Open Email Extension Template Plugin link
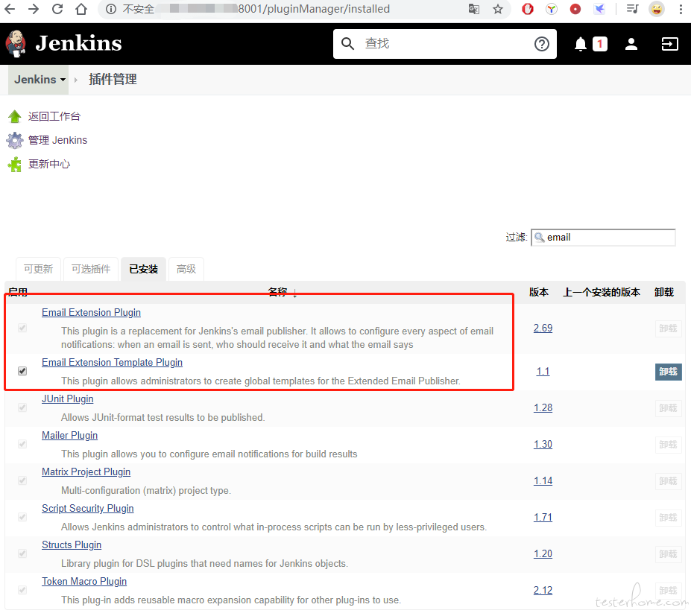 (x=112, y=363)
